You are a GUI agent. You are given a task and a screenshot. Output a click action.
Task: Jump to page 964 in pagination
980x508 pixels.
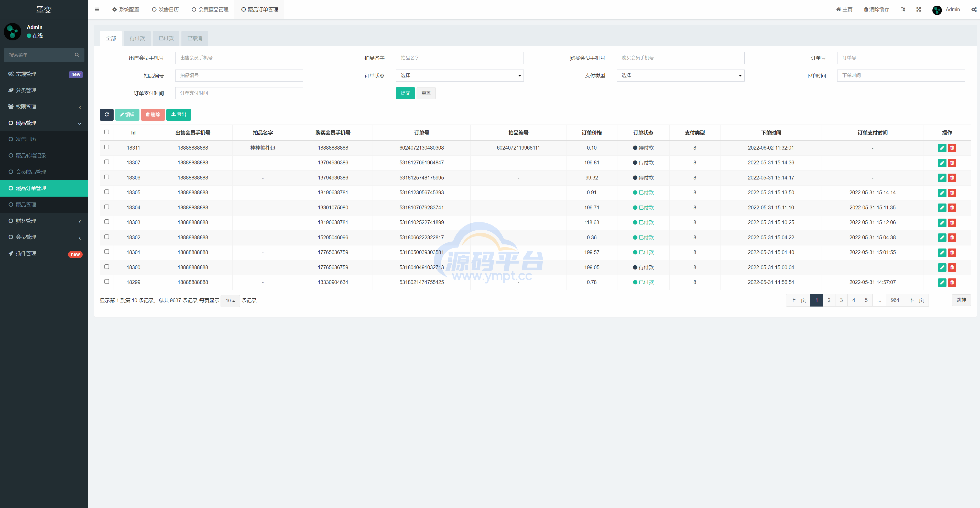(895, 300)
